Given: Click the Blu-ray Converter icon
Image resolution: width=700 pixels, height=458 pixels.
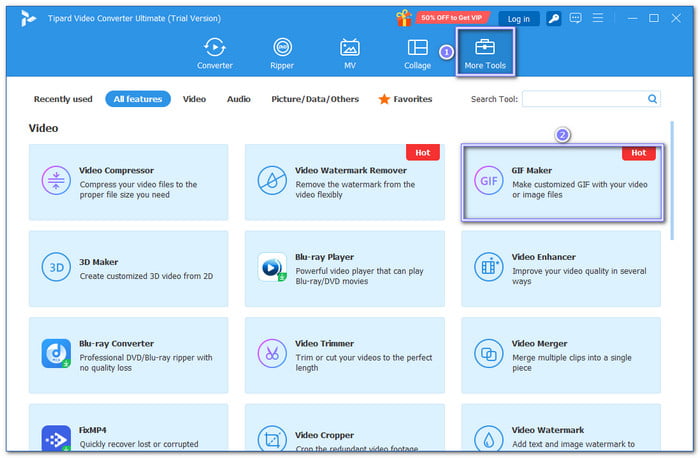Looking at the screenshot, I should (56, 354).
